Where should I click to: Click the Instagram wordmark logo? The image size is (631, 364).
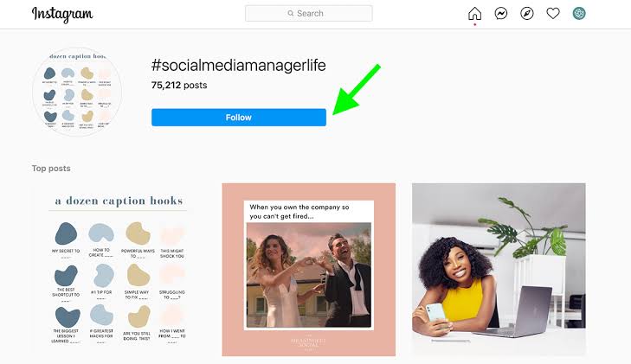[x=62, y=14]
